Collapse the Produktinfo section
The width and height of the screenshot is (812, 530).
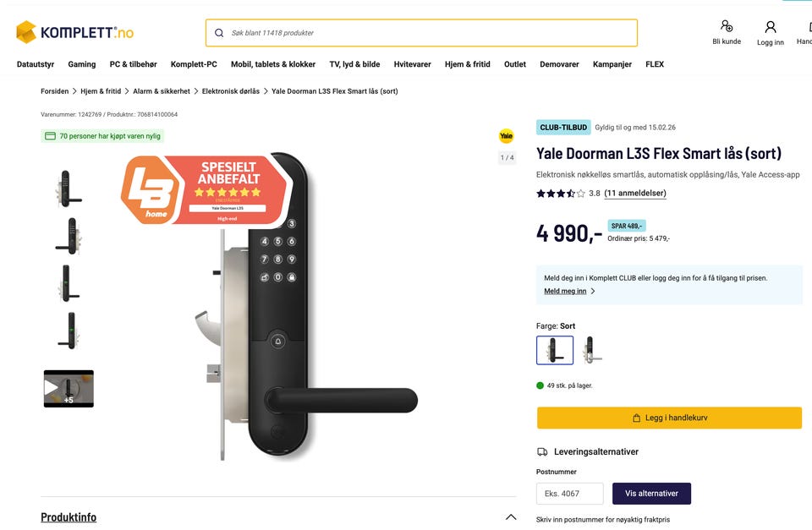[x=510, y=516]
